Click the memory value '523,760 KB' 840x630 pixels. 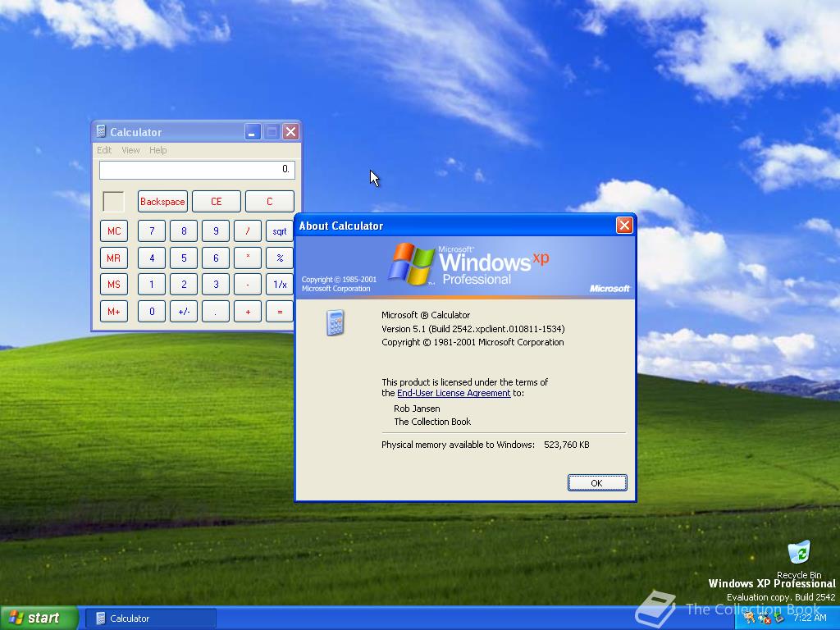pyautogui.click(x=566, y=444)
